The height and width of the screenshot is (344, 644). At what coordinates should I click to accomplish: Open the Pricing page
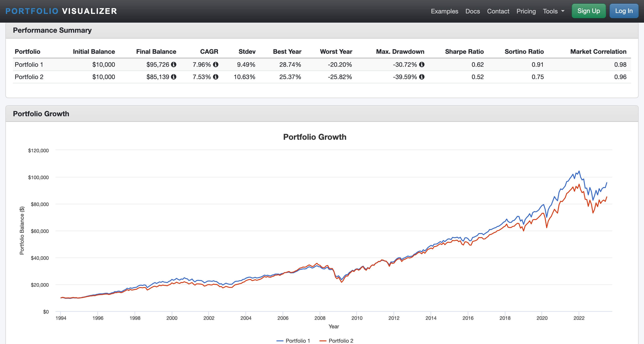[x=526, y=11]
